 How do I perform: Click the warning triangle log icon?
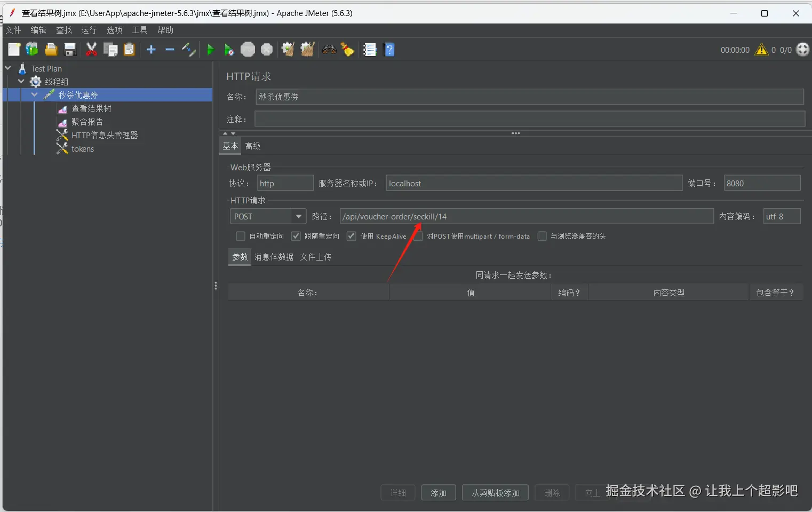tap(761, 50)
